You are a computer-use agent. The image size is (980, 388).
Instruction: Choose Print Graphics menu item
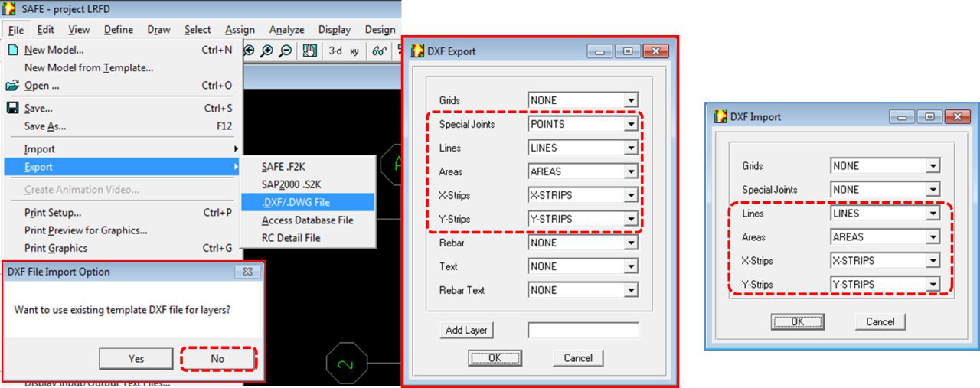(122, 249)
